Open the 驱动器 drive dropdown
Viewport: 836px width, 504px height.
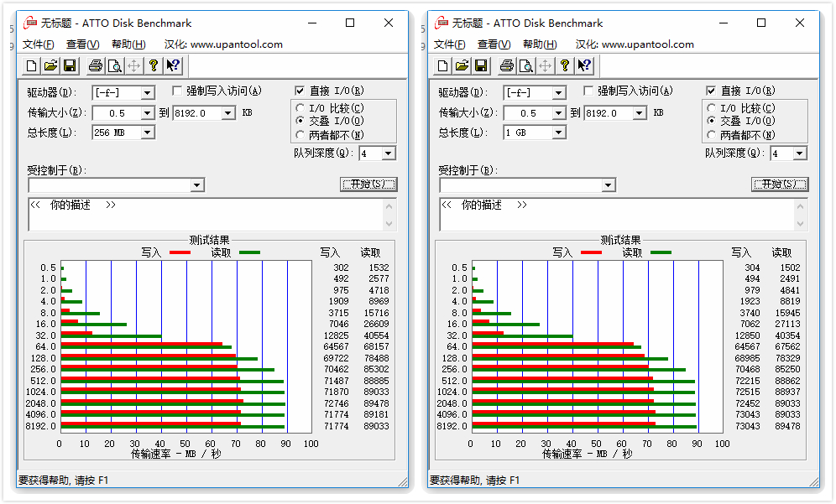coord(123,92)
